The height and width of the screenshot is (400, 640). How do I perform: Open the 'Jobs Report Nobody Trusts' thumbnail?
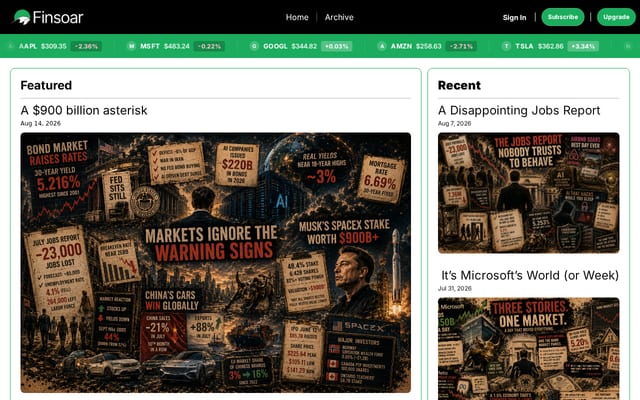tap(529, 193)
